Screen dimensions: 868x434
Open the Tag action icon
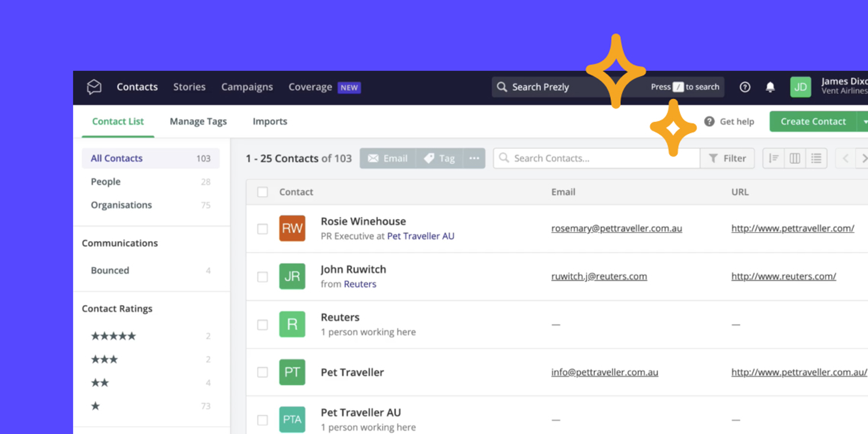coord(440,158)
